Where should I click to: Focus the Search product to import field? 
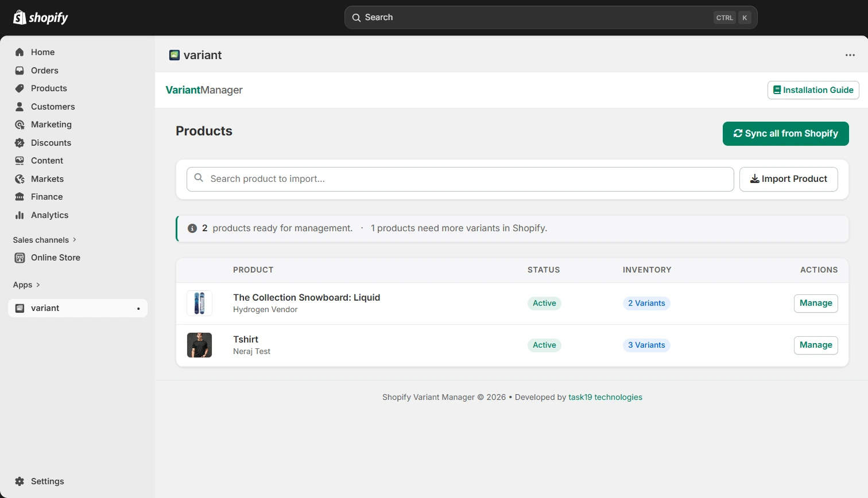coord(459,179)
